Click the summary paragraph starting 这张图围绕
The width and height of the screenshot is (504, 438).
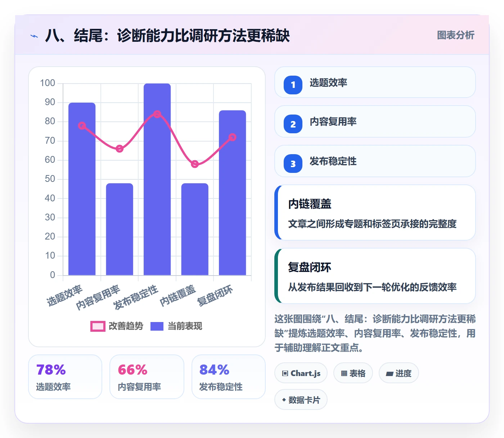coord(375,333)
